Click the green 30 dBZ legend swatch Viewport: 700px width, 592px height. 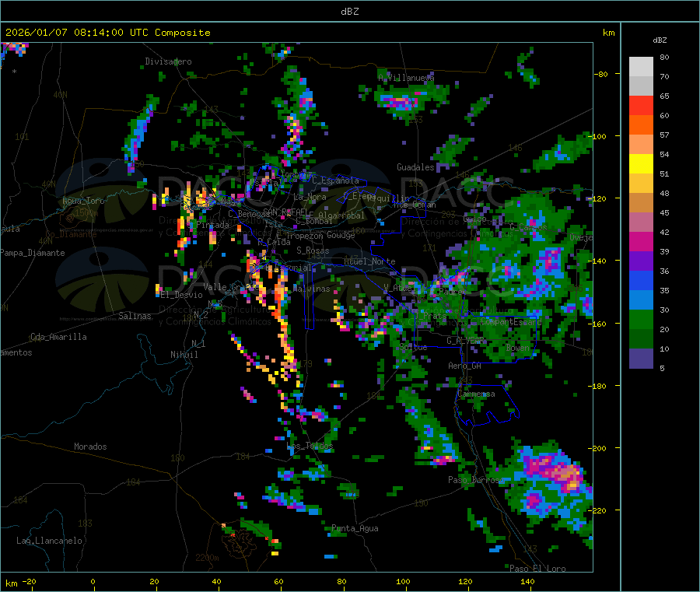(641, 319)
